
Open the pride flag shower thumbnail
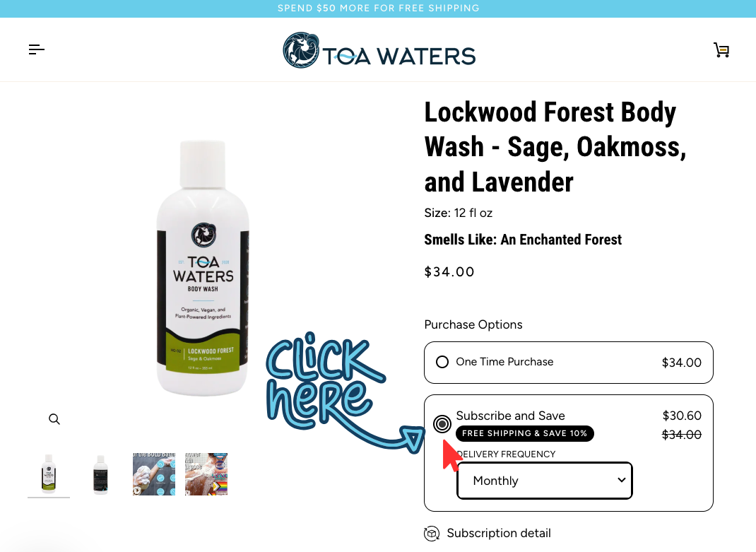tap(206, 474)
